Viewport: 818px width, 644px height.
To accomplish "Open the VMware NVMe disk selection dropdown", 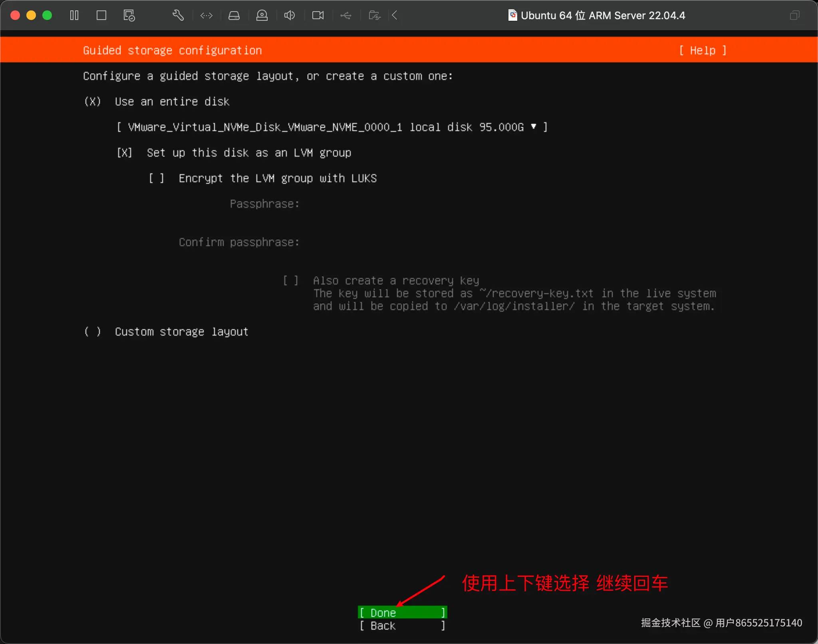I will (332, 127).
